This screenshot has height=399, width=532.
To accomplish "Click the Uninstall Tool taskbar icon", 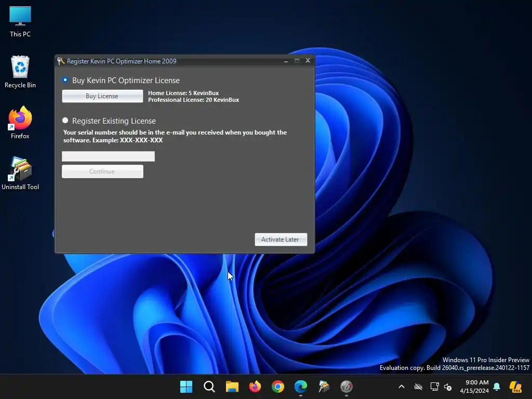I will coord(324,387).
